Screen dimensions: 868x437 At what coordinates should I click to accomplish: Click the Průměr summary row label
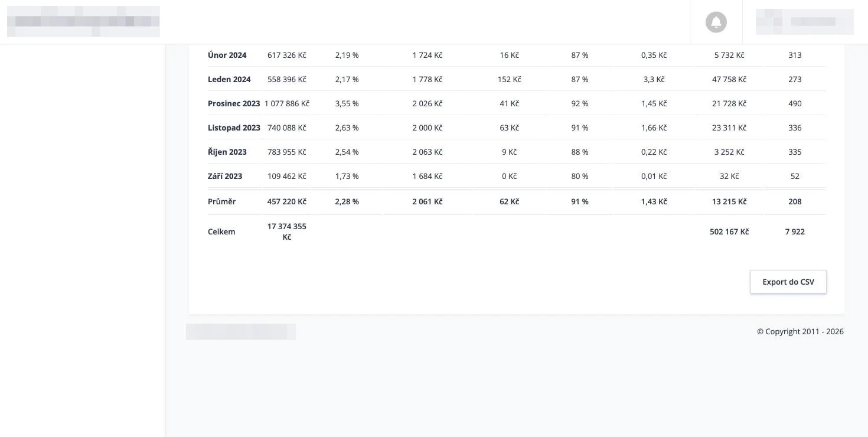tap(222, 201)
